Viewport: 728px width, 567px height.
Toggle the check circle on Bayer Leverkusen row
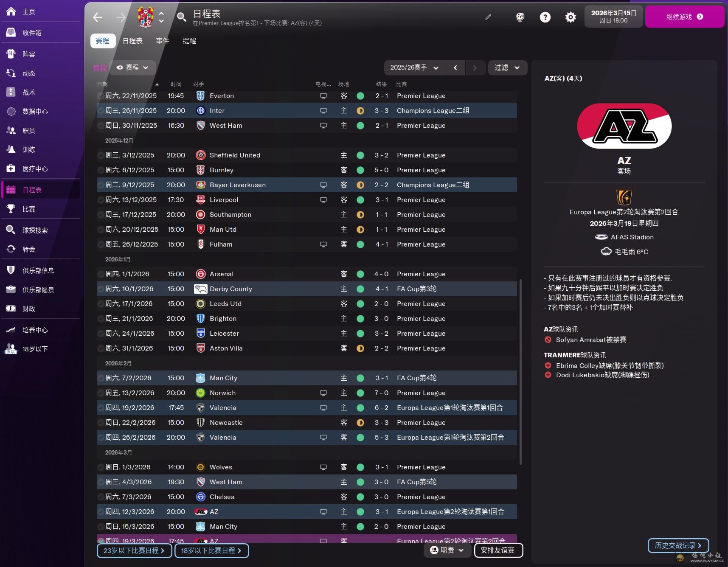click(101, 185)
